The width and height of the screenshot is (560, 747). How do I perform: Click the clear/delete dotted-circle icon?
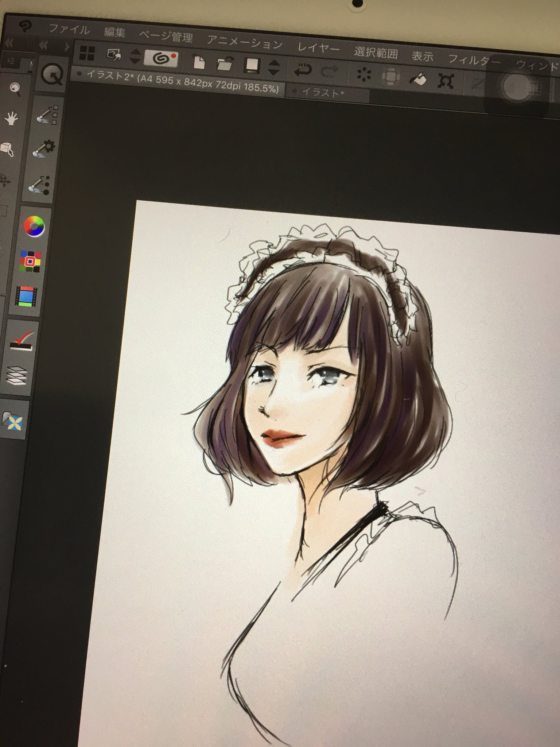(363, 74)
